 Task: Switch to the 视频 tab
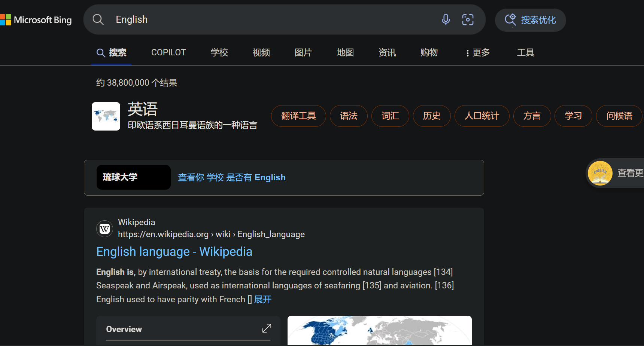coord(261,53)
